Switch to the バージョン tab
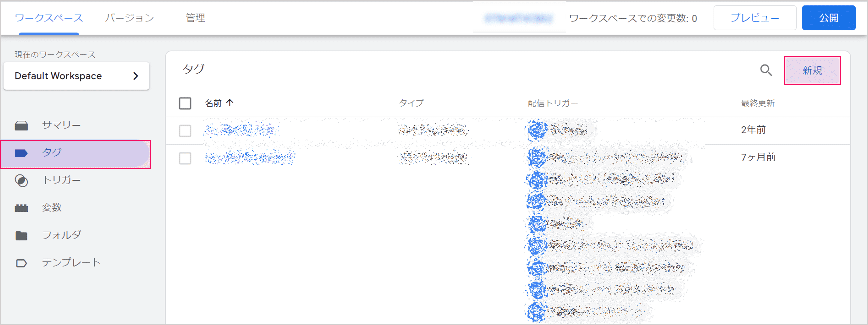This screenshot has width=868, height=325. tap(129, 18)
